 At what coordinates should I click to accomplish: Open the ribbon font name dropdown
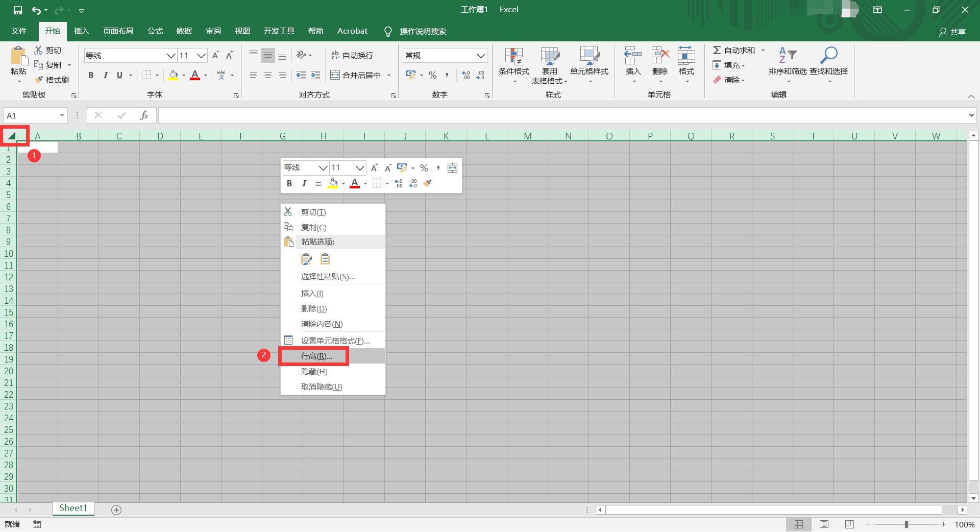coord(171,55)
